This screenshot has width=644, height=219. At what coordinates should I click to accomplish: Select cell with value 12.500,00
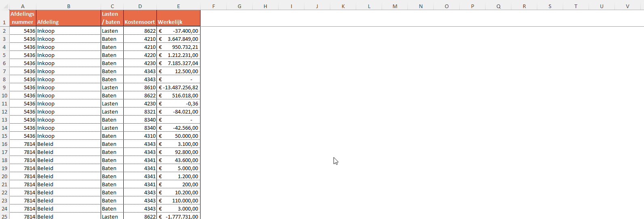[178, 71]
